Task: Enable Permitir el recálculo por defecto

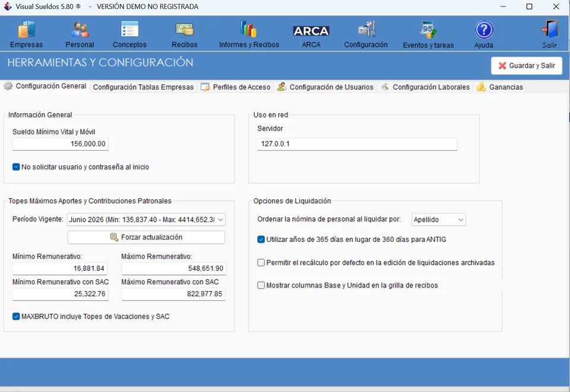Action: 261,263
